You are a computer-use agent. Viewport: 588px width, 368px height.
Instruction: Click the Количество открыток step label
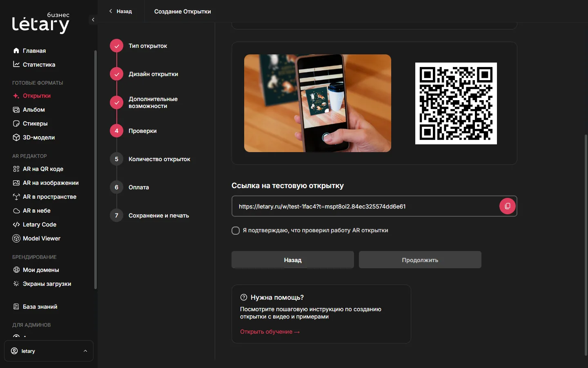(x=159, y=159)
